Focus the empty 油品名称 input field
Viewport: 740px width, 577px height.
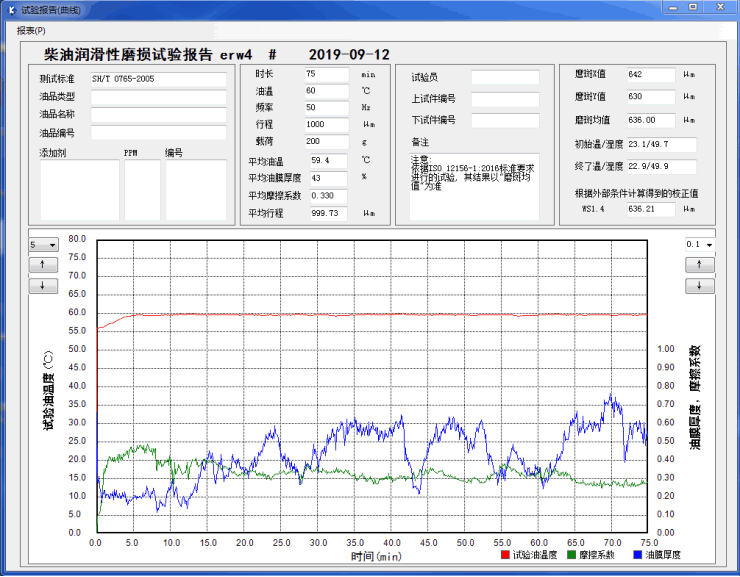tap(158, 114)
